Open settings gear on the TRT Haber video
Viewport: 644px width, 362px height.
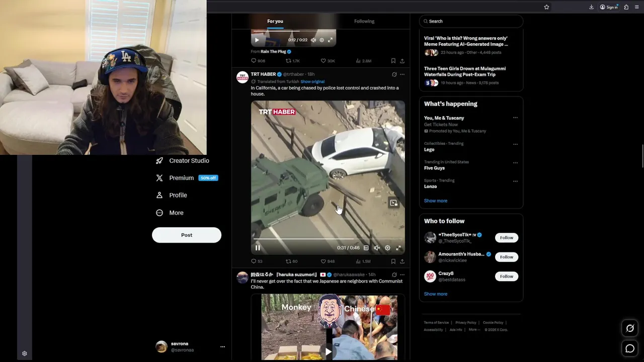pos(387,248)
